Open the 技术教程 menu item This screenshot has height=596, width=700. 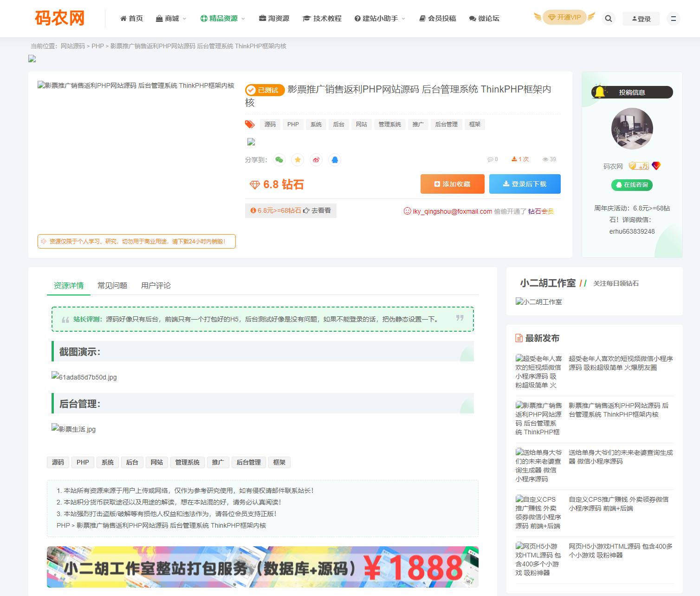(322, 18)
